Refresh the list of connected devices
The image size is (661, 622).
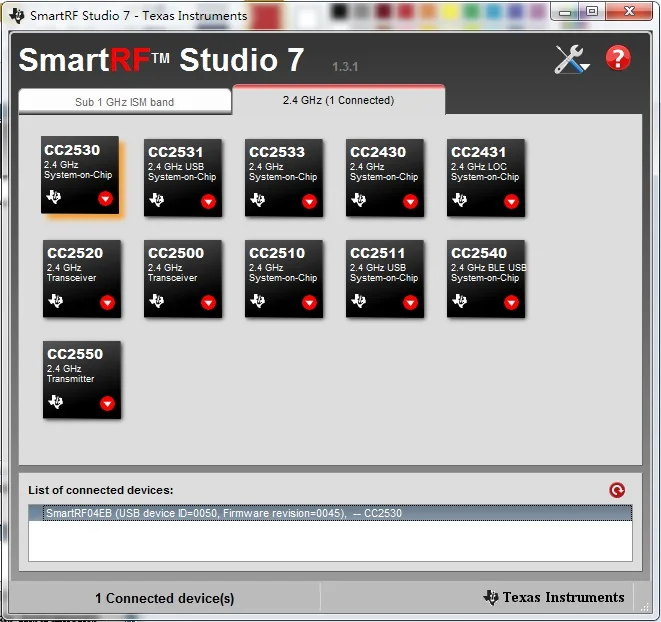[x=617, y=490]
